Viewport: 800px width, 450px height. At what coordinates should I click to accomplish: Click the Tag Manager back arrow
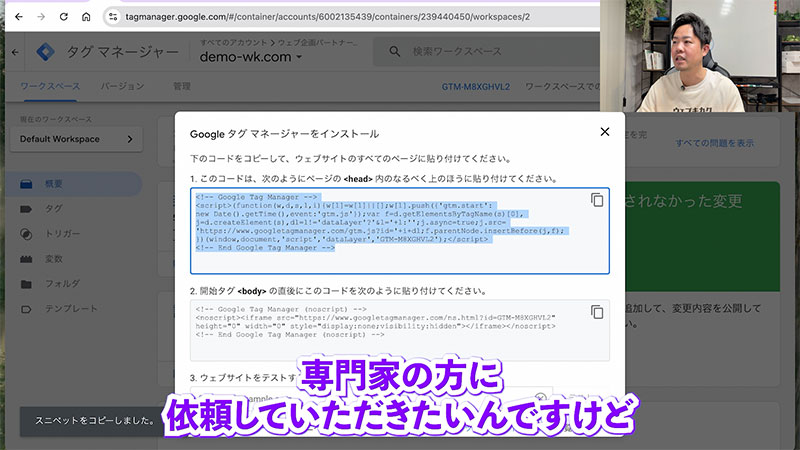click(x=15, y=52)
